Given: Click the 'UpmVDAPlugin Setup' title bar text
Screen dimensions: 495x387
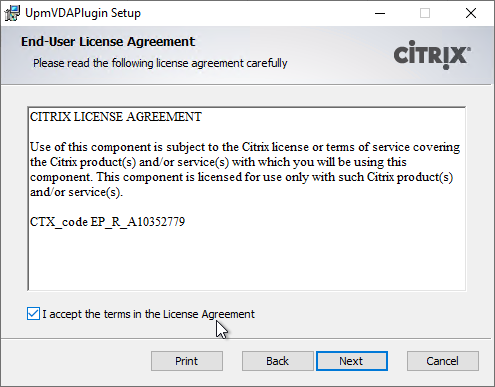Looking at the screenshot, I should point(83,13).
